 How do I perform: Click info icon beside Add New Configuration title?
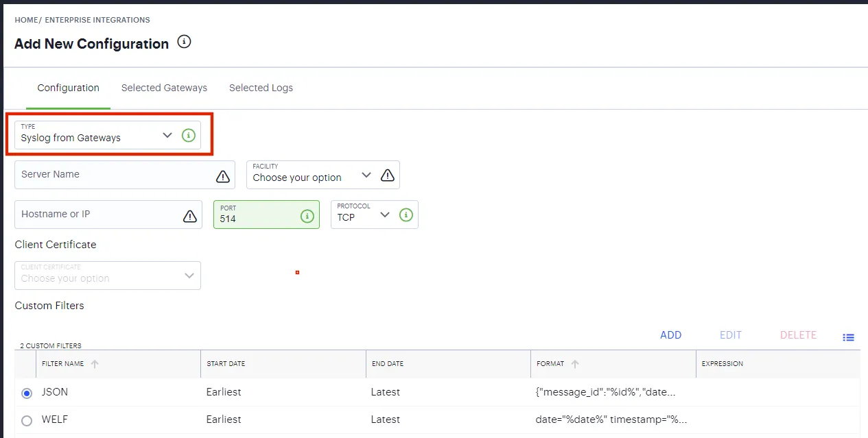tap(184, 42)
